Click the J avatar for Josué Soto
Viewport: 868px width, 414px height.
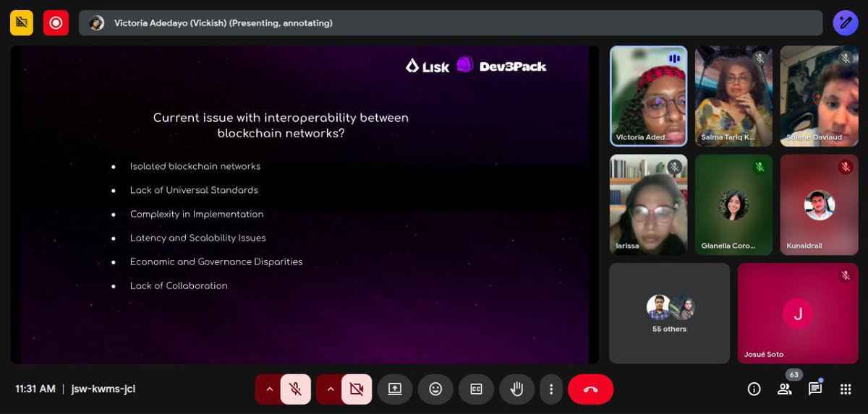pyautogui.click(x=798, y=314)
